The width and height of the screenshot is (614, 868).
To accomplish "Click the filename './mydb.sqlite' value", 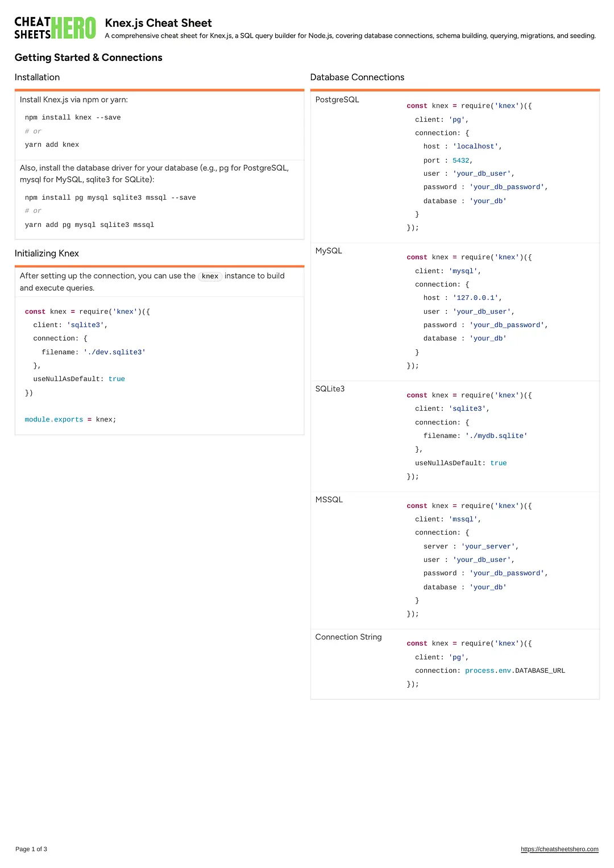I will click(496, 436).
